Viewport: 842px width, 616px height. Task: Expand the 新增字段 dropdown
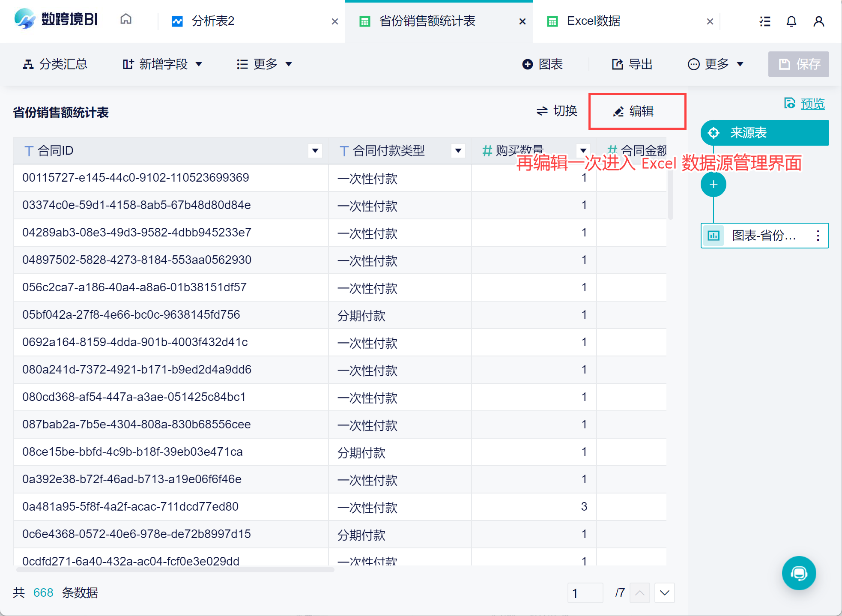pyautogui.click(x=163, y=64)
